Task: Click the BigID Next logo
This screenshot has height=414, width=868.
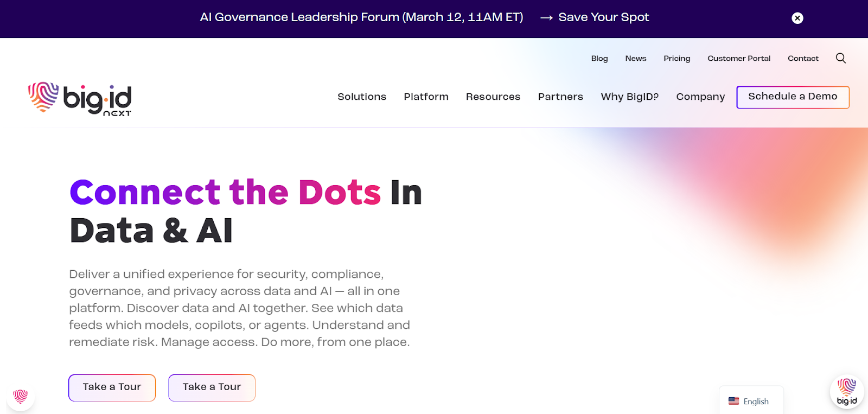Action: click(x=80, y=99)
